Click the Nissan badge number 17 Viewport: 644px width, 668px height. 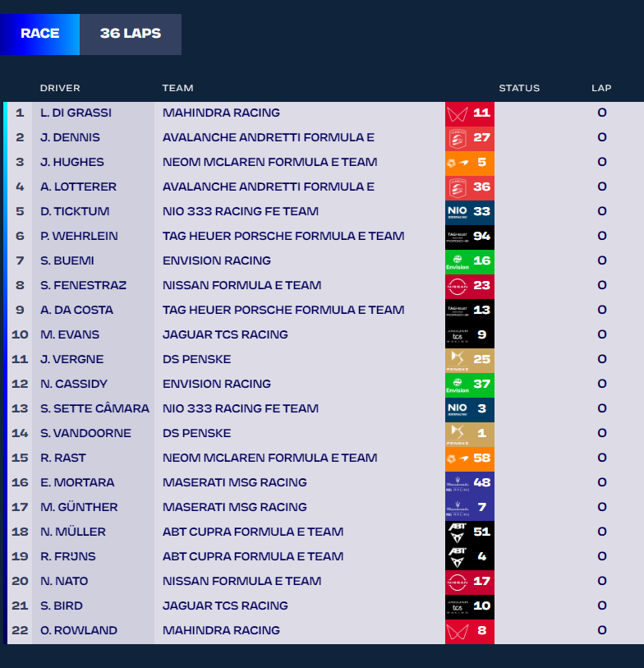click(x=470, y=583)
